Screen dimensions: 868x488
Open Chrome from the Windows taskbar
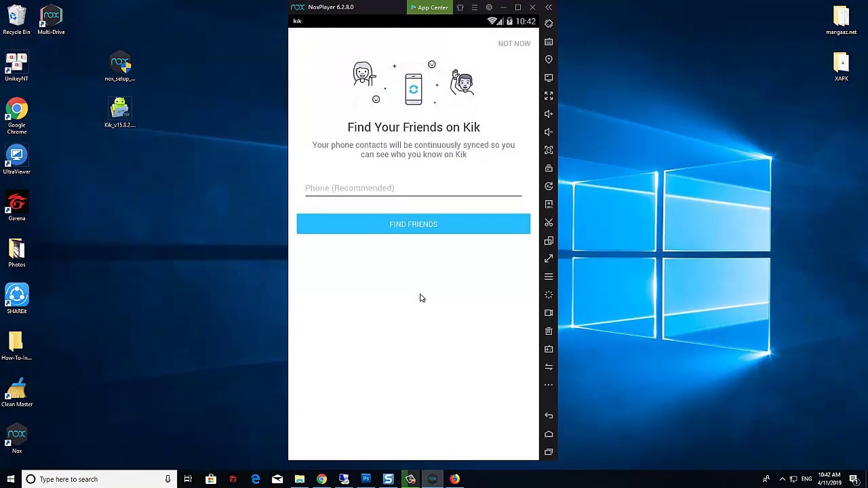321,479
